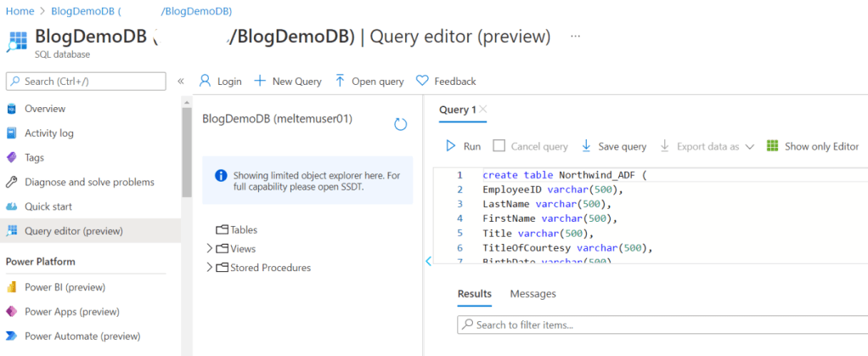Click the Cancel query stop box
The height and width of the screenshot is (356, 868).
[499, 146]
